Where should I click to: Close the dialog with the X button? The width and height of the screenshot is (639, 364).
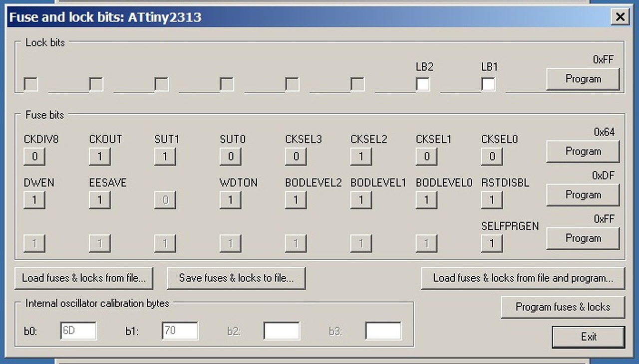coord(620,17)
